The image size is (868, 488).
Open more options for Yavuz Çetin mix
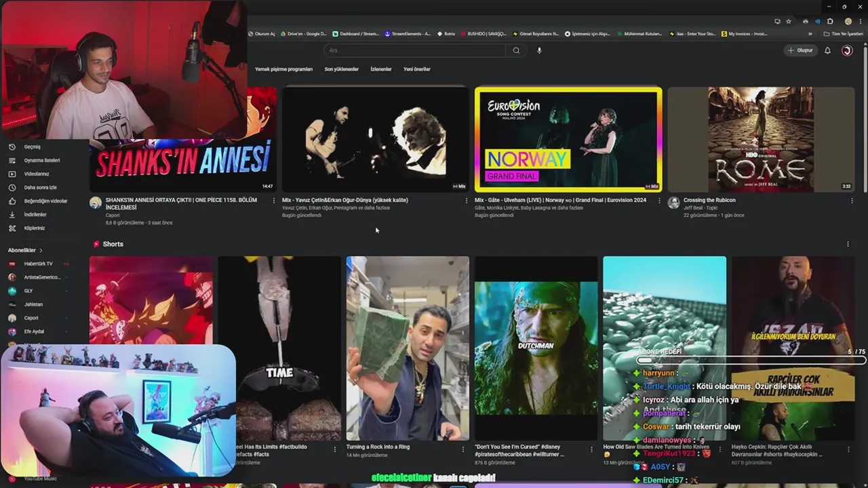(x=467, y=201)
